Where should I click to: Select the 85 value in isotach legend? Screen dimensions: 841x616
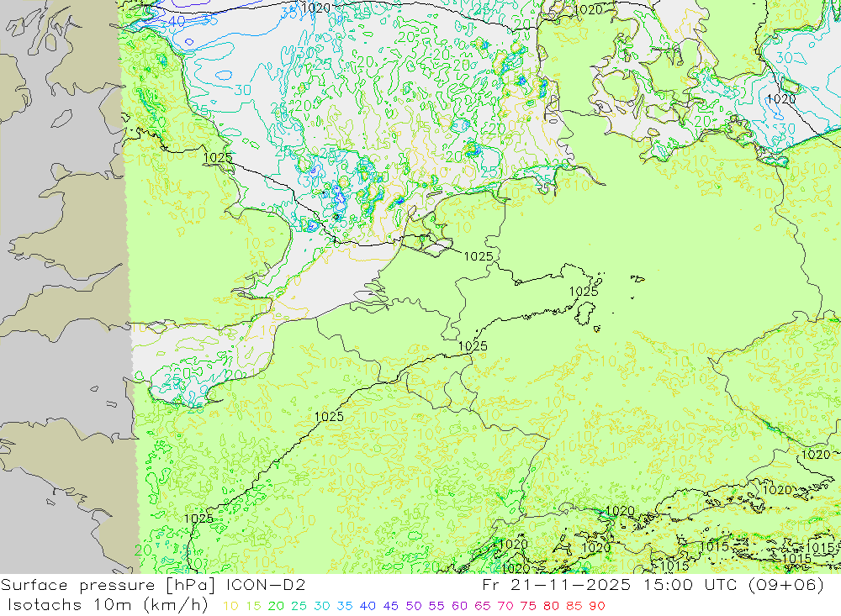[574, 606]
